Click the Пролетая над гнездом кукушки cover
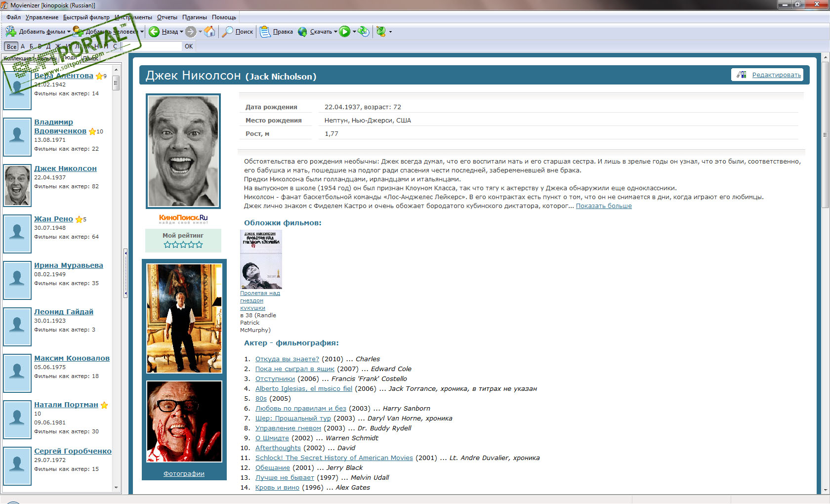 pos(261,259)
